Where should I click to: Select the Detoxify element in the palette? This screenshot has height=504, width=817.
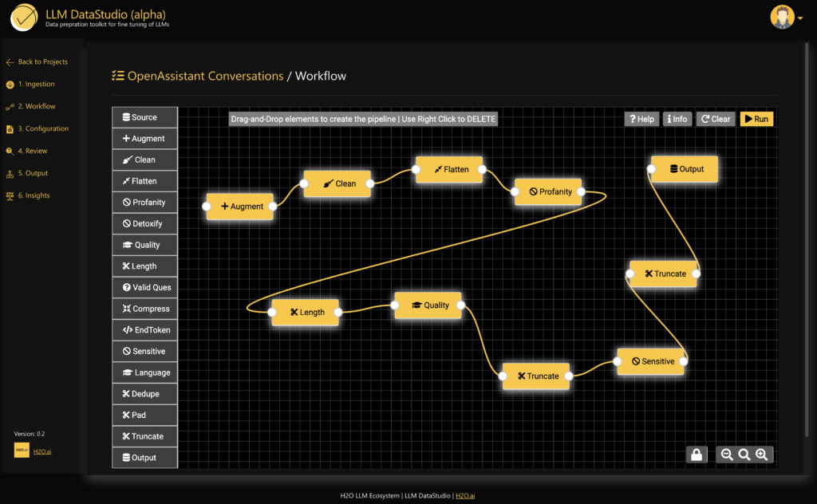tap(144, 223)
